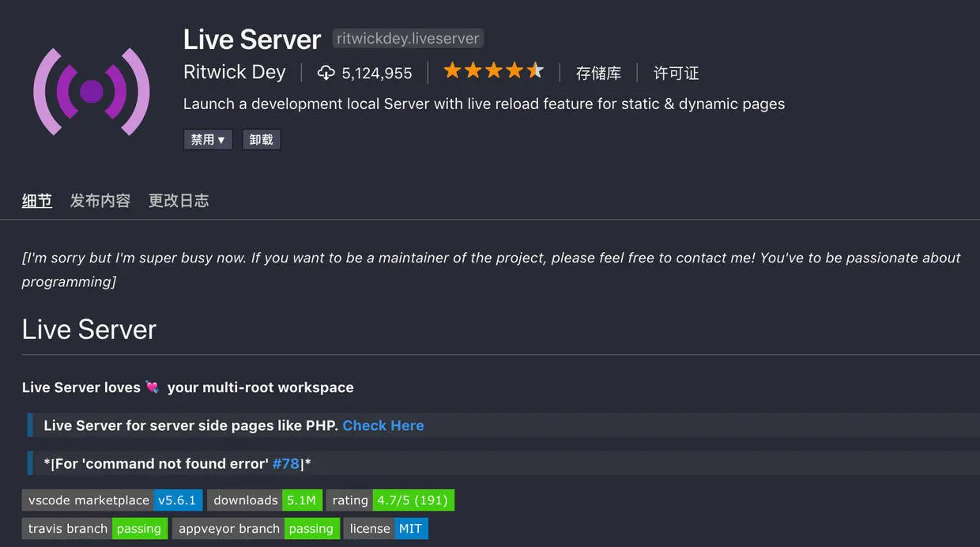Click the 卸载 uninstall button
This screenshot has height=547, width=980.
coord(261,140)
